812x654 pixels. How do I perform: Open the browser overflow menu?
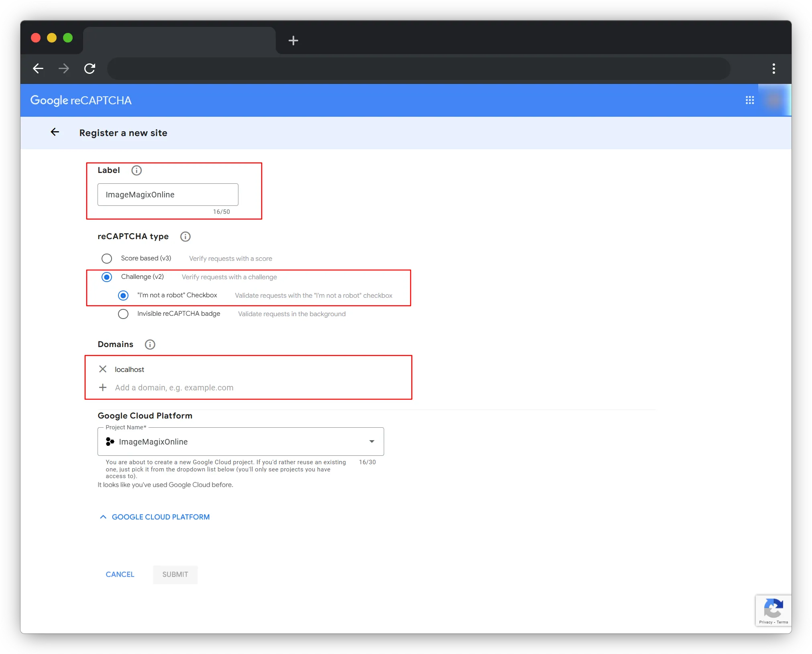(774, 69)
